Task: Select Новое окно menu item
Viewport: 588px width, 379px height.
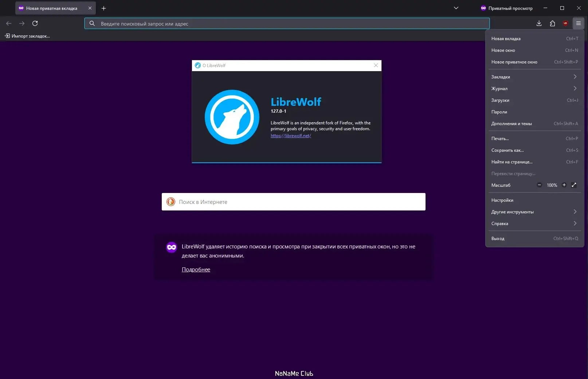Action: point(535,50)
